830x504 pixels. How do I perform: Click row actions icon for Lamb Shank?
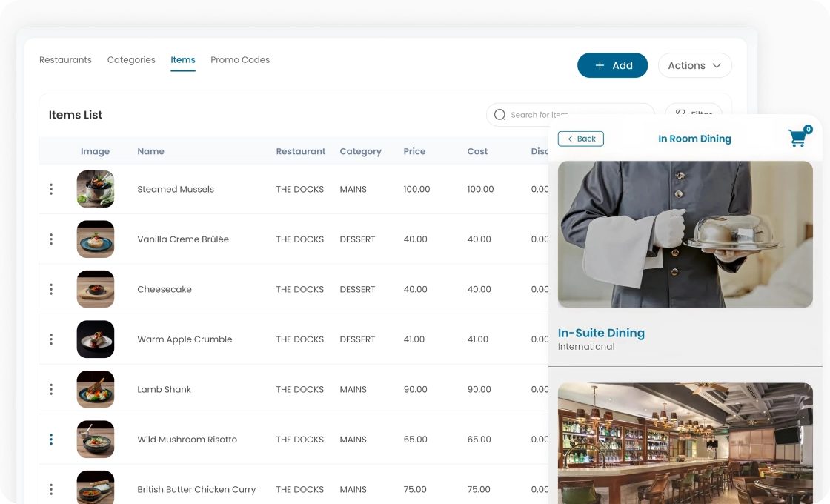pyautogui.click(x=51, y=389)
